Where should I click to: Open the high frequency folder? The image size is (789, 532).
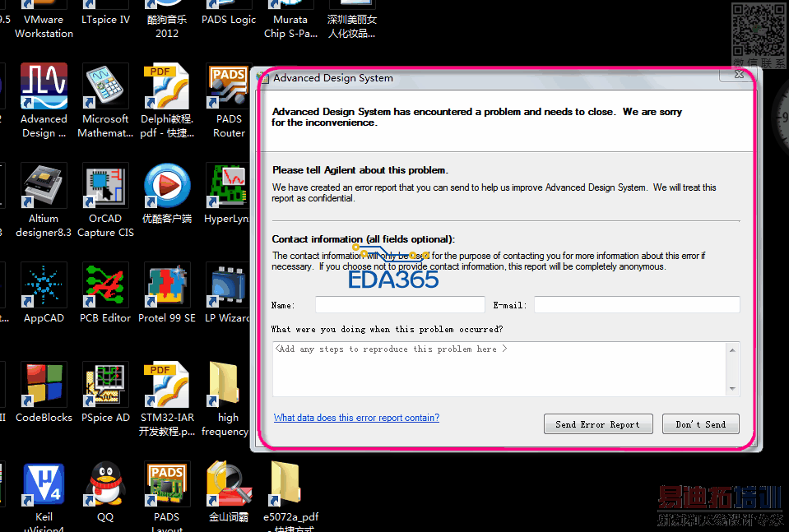(x=225, y=400)
